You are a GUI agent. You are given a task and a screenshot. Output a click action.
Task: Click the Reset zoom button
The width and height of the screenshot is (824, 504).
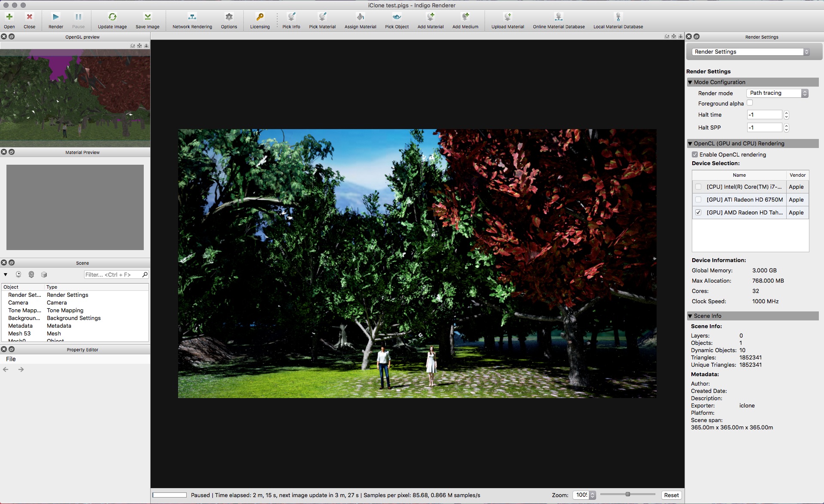click(x=671, y=495)
